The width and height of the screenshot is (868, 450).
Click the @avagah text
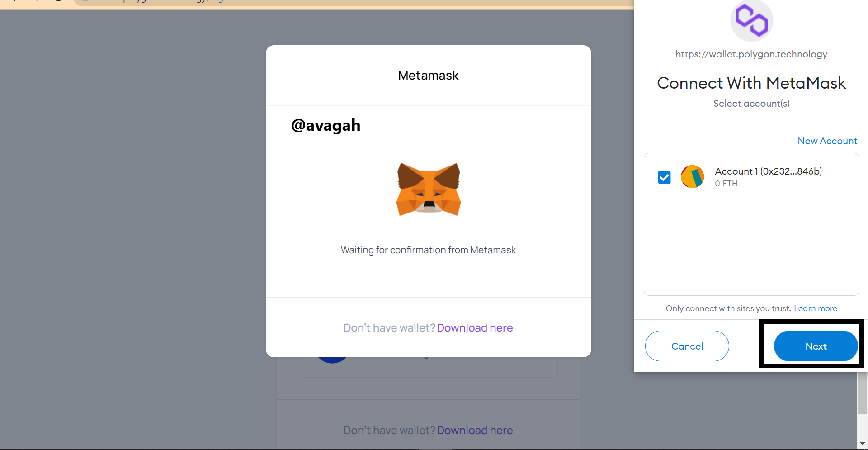pos(325,125)
